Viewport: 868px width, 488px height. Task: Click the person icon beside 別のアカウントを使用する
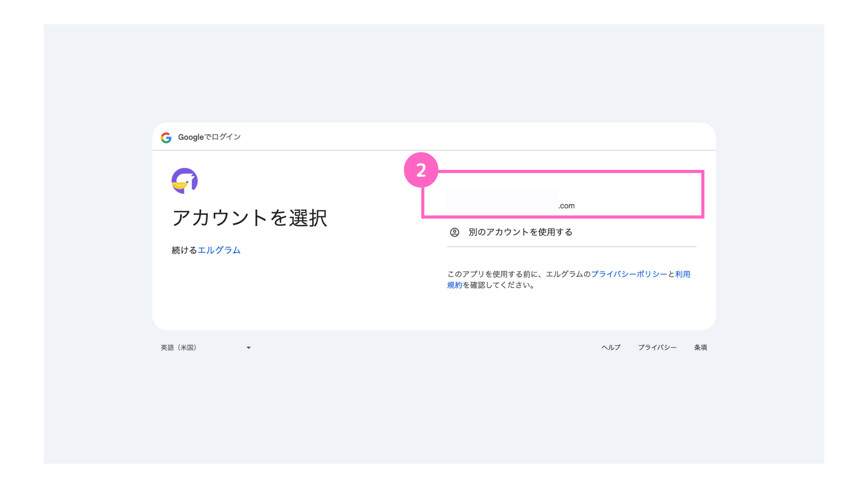454,232
